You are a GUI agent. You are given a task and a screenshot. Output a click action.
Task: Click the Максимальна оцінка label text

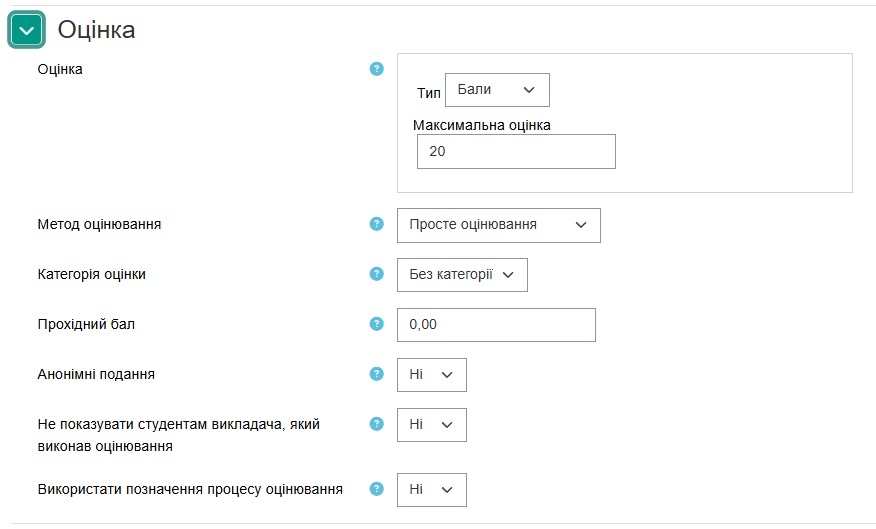482,126
